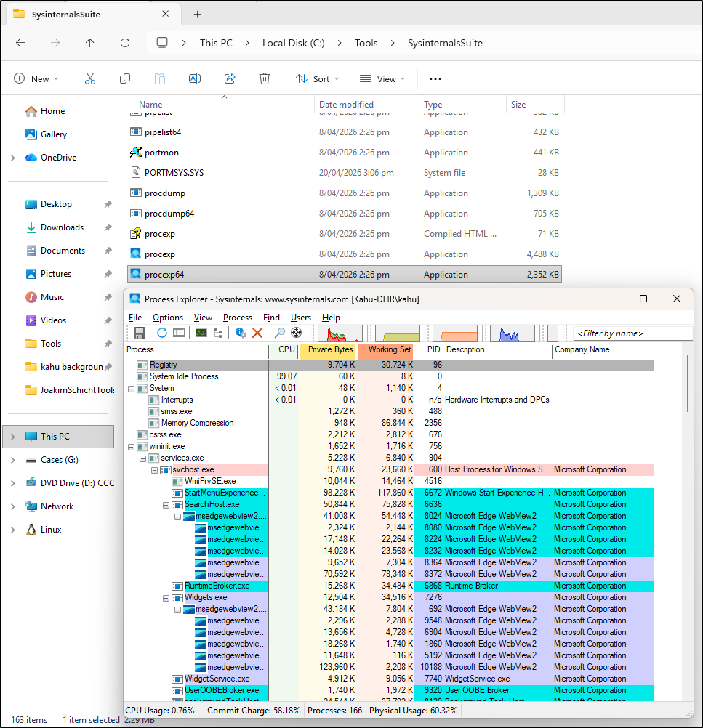Screen dimensions: 703x728
Task: Click the commit history yellow mini graph
Action: [398, 333]
